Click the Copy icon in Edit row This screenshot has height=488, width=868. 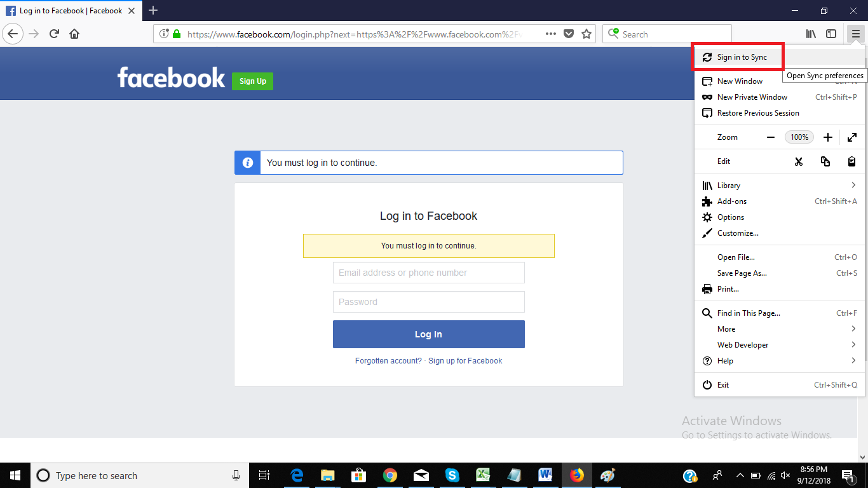[825, 161]
